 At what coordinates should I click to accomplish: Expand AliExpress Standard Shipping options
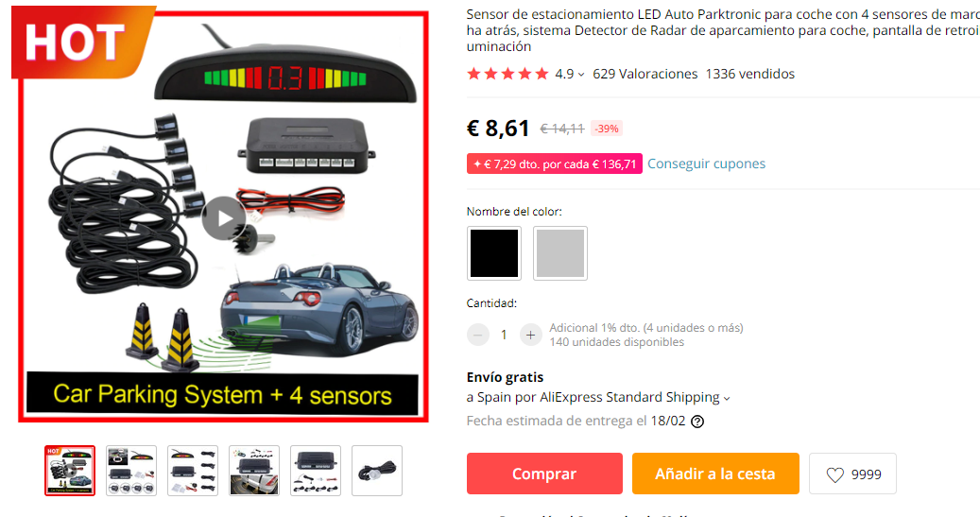726,398
